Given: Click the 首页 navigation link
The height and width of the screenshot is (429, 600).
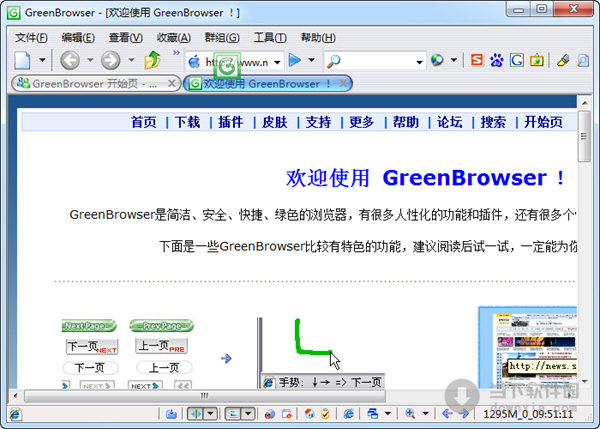Looking at the screenshot, I should [x=144, y=122].
